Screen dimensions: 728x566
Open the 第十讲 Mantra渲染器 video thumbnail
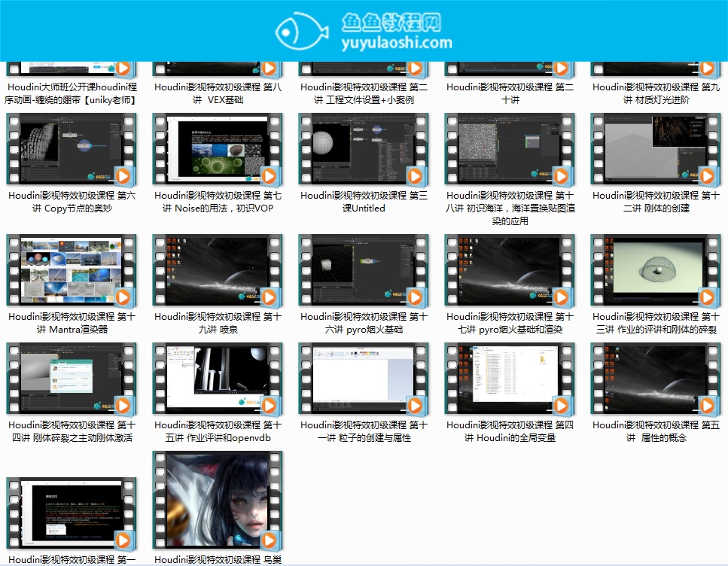[x=72, y=270]
